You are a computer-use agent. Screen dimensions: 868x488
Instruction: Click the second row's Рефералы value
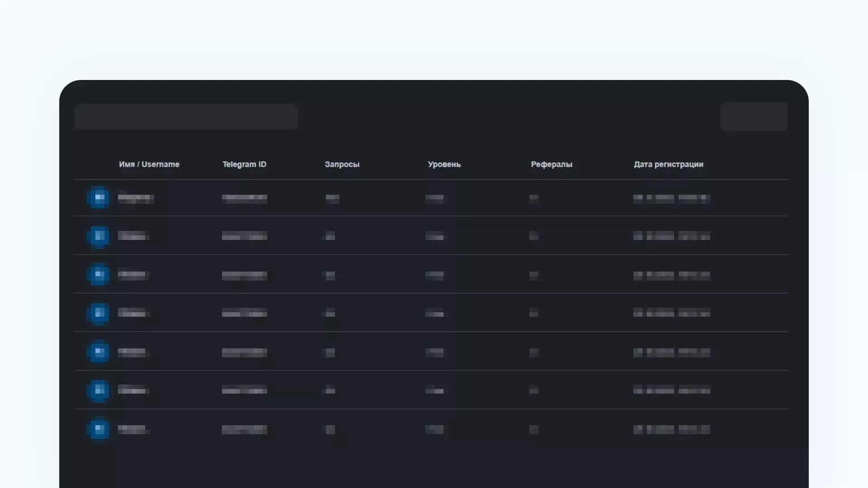[533, 236]
